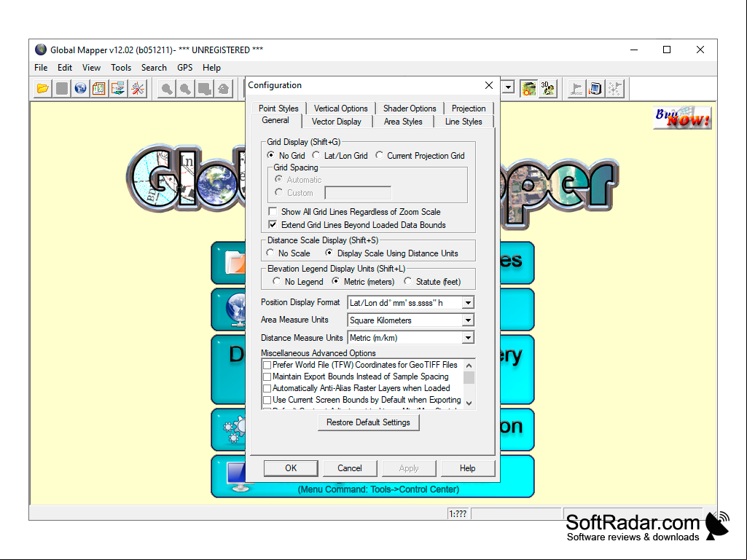Click the Advanced Options list scroll up arrow
The image size is (747, 560).
[469, 366]
